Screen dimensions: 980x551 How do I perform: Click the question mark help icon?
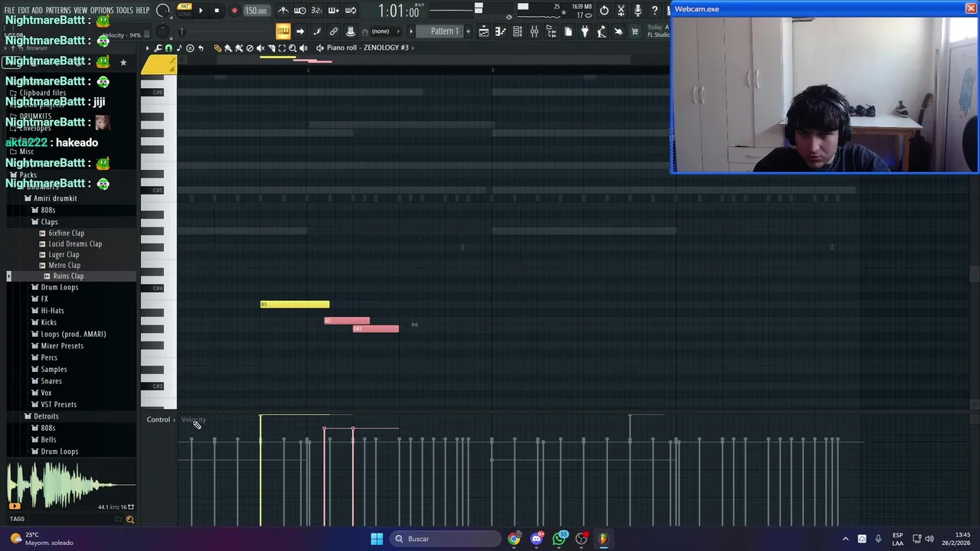pos(655,11)
